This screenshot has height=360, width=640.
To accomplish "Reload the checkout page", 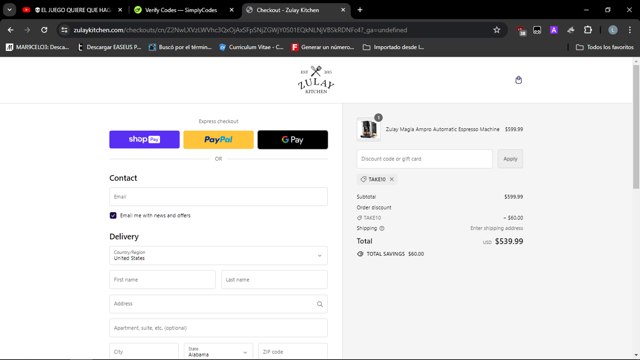I will coord(44,30).
